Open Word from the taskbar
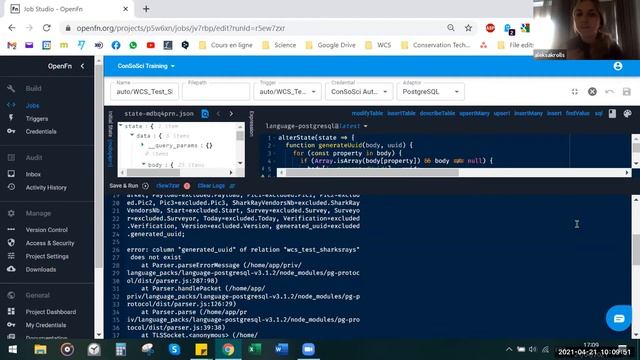This screenshot has width=640, height=360. click(x=282, y=349)
